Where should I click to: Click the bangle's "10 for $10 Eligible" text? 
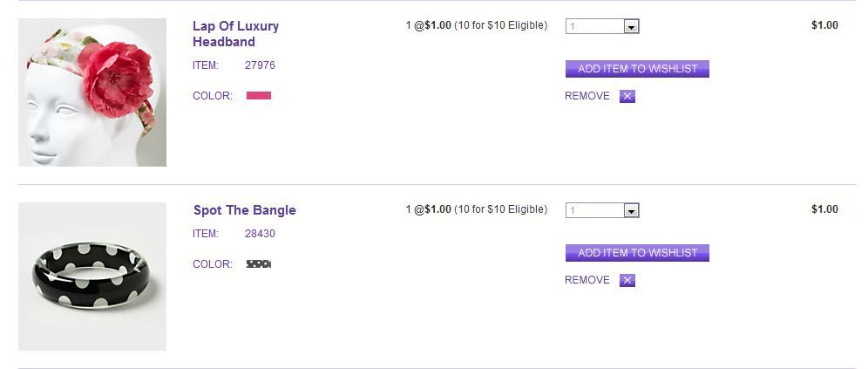(x=501, y=209)
